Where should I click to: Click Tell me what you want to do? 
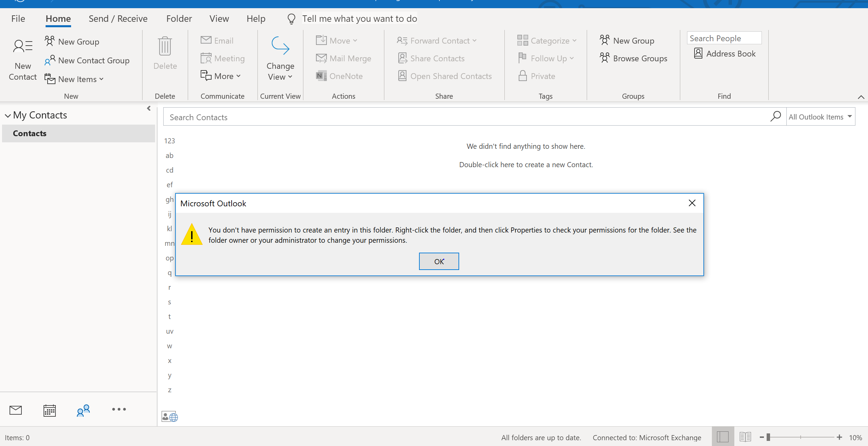(360, 18)
